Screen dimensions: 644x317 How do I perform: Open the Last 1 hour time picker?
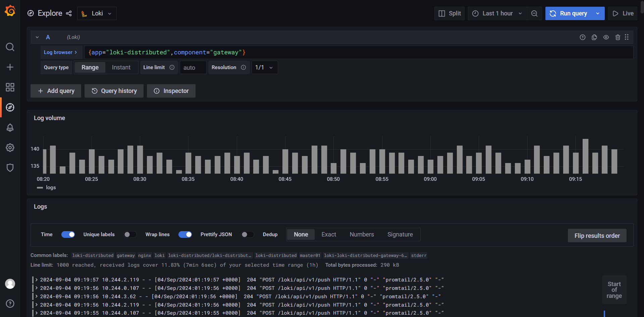pyautogui.click(x=497, y=13)
